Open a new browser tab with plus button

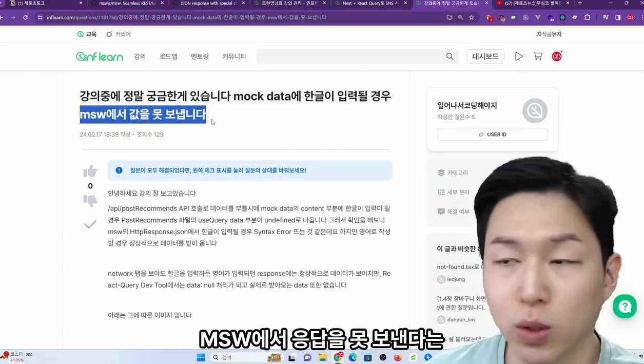[580, 3]
